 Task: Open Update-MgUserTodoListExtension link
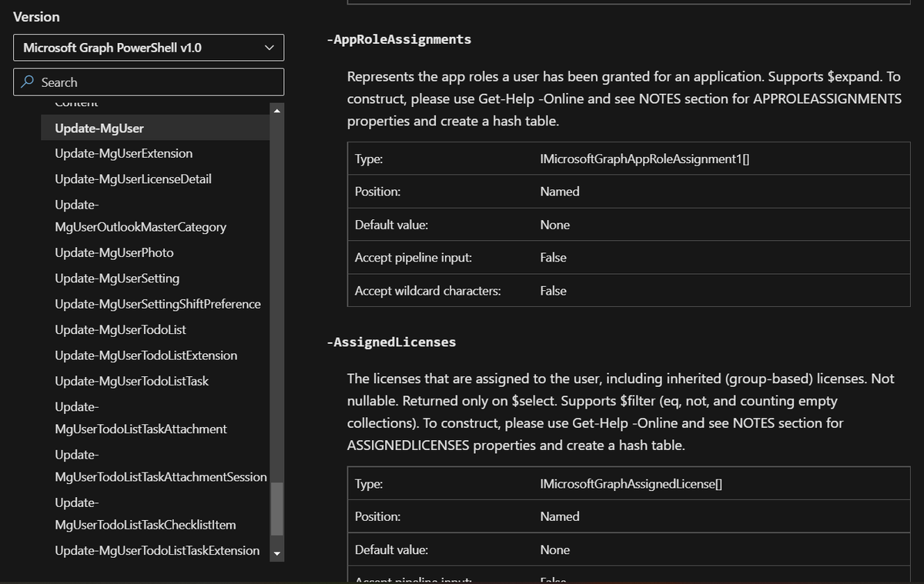tap(146, 355)
